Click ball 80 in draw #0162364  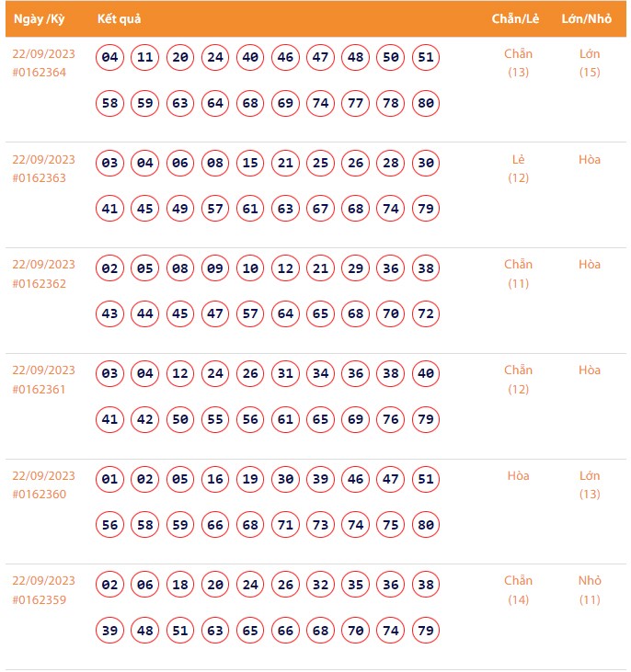[x=425, y=103]
